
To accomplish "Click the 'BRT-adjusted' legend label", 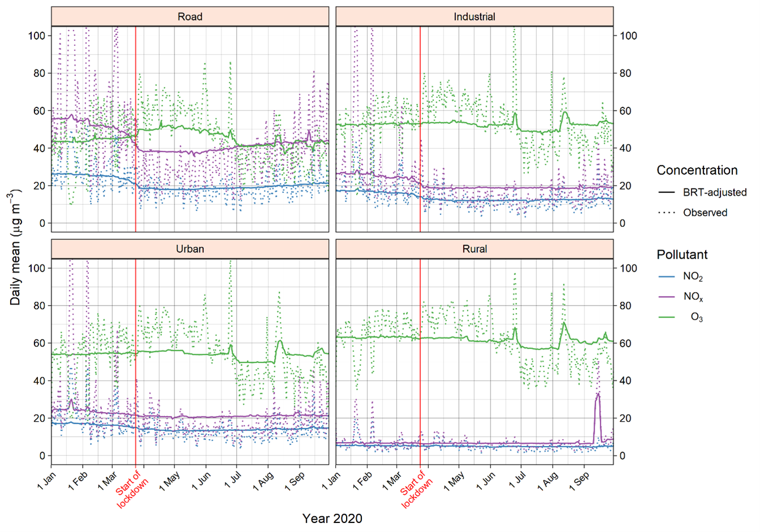I will click(715, 192).
